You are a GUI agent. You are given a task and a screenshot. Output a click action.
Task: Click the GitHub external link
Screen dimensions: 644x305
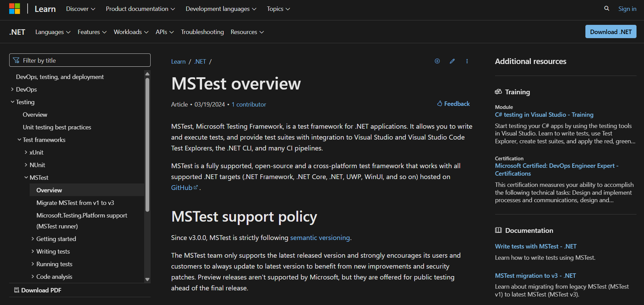[184, 188]
